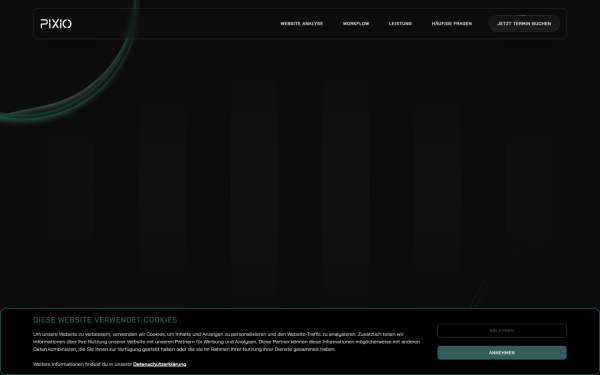Decline cookies with Ablehnen button
The height and width of the screenshot is (375, 600).
[x=502, y=331]
